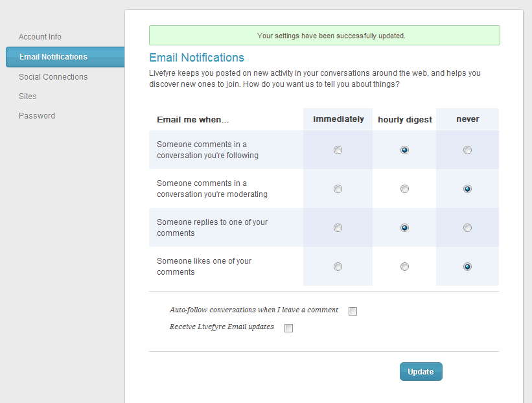Set moderating conversation comments to hourly digest
Viewport: 532px width, 403px height.
404,189
